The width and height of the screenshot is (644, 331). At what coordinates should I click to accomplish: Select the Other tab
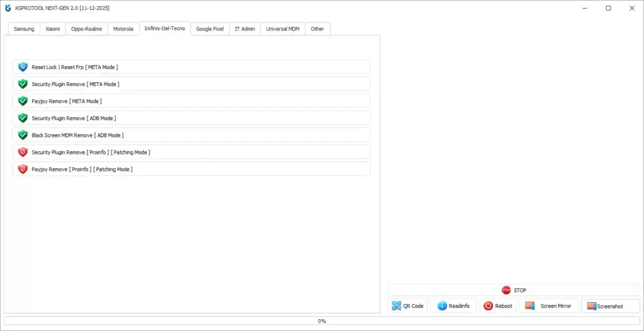click(x=318, y=29)
